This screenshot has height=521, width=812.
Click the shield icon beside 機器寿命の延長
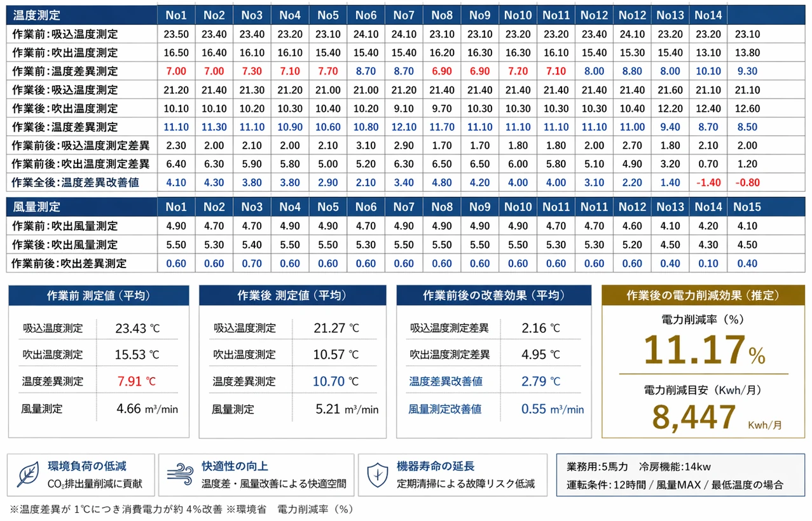tap(379, 475)
